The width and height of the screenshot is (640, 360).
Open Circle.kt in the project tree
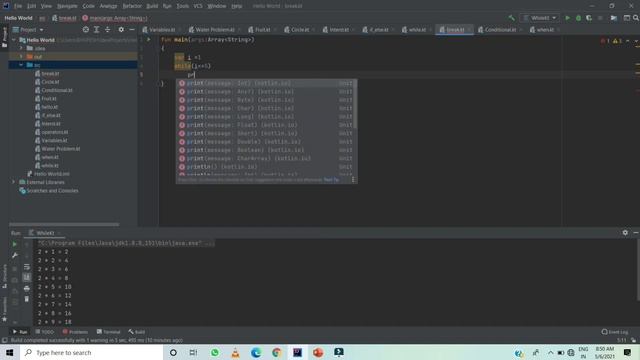[x=50, y=82]
